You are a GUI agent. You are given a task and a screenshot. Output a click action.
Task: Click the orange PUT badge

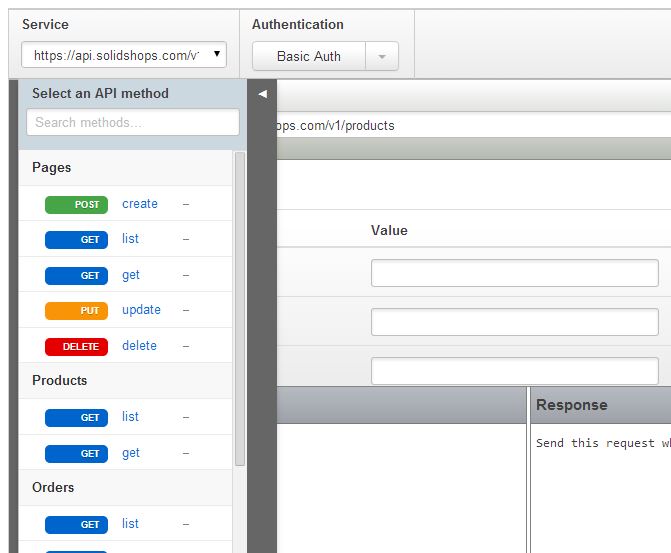click(x=76, y=311)
